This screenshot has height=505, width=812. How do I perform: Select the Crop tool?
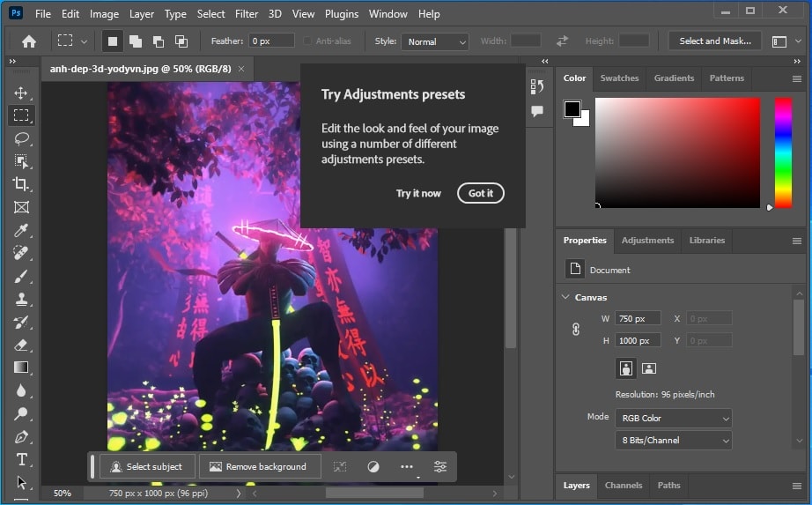click(x=21, y=184)
